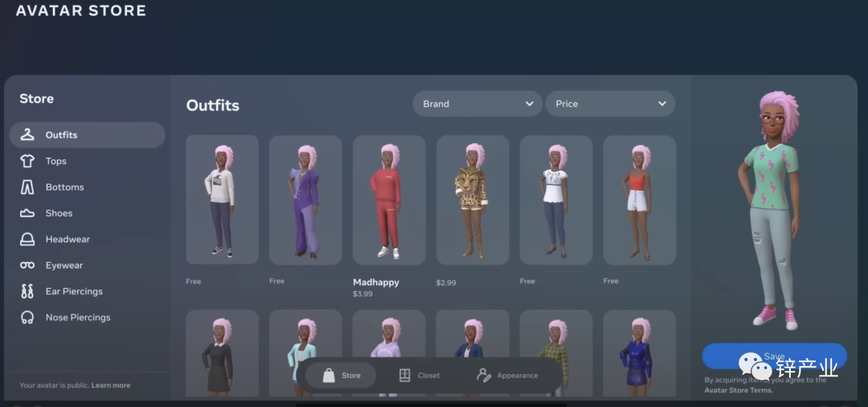Open the Eyewear category
The height and width of the screenshot is (407, 868).
tap(88, 265)
